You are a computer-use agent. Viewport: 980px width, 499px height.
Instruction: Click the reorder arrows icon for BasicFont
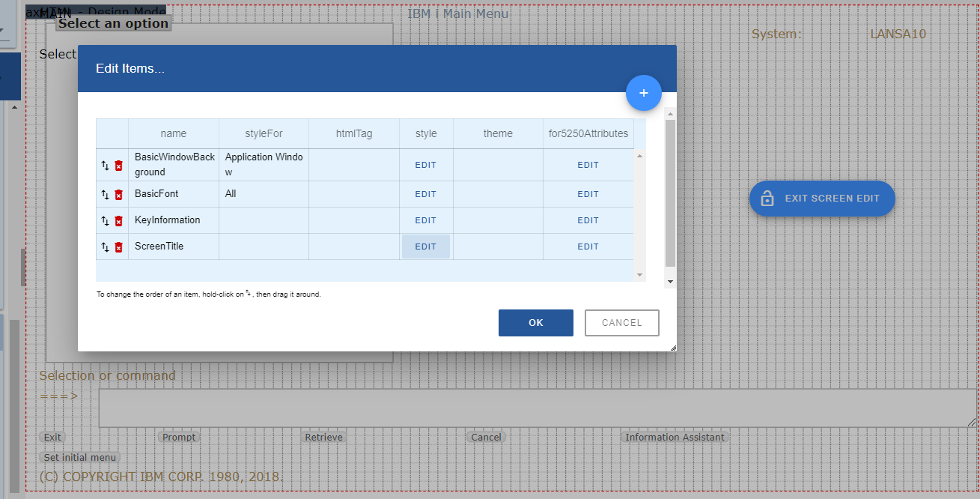[x=105, y=195]
